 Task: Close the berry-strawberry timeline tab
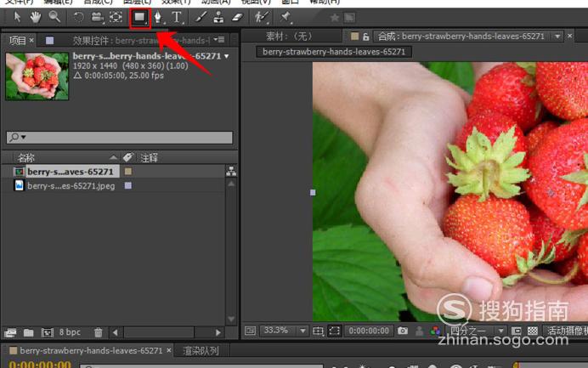(169, 350)
